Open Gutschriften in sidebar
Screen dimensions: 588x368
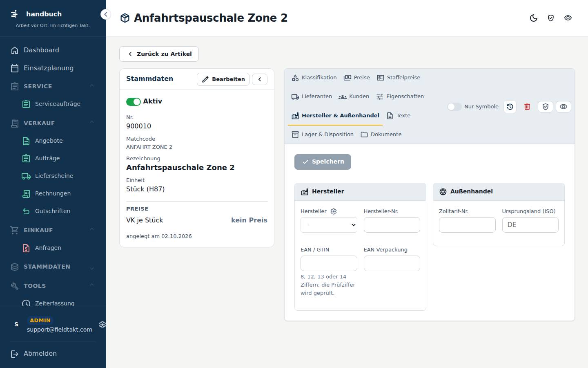(53, 211)
